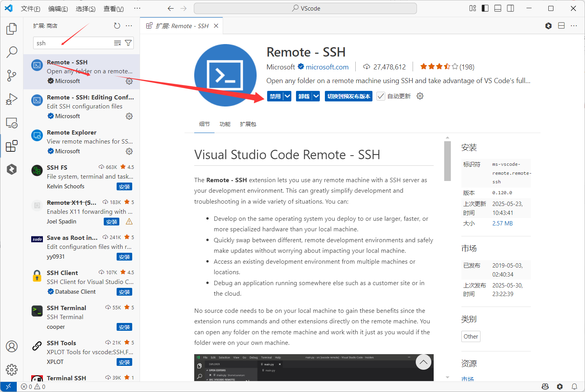The image size is (585, 392).
Task: Open the Other category tag
Action: 471,337
